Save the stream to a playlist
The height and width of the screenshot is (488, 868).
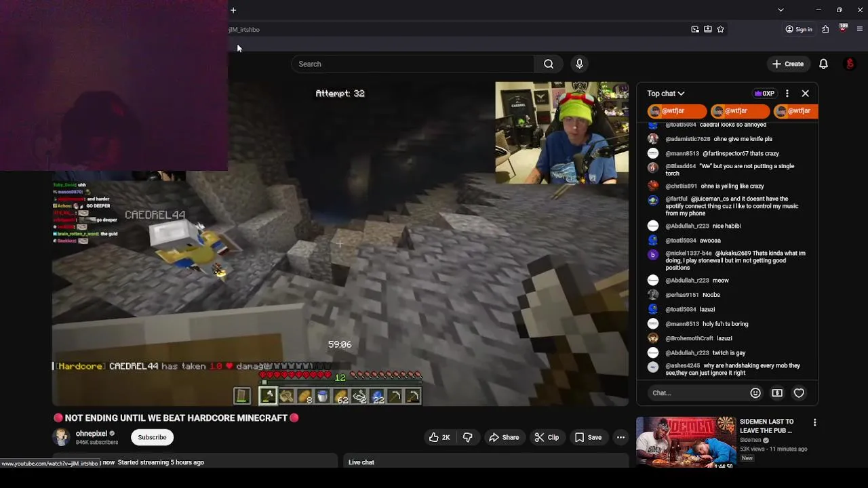[589, 437]
